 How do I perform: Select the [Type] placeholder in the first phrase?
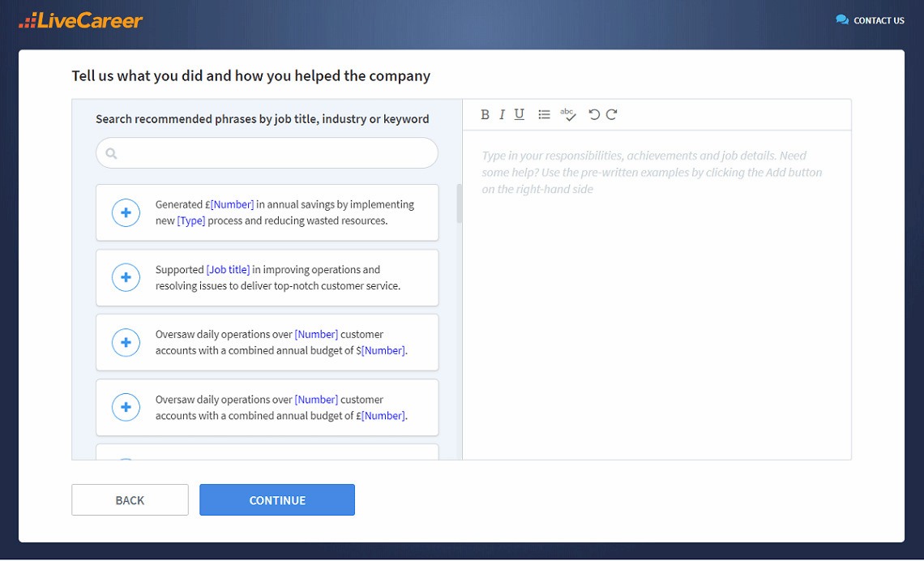191,221
